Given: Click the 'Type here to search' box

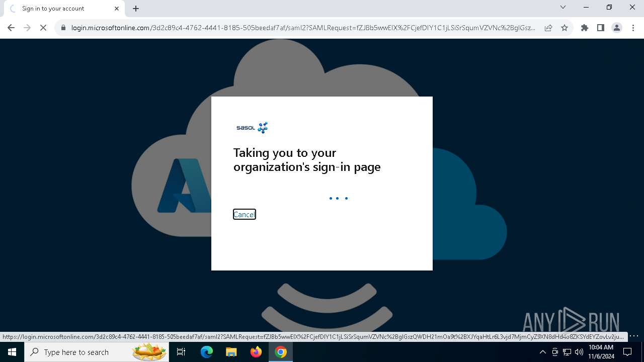Looking at the screenshot, I should coord(97,352).
